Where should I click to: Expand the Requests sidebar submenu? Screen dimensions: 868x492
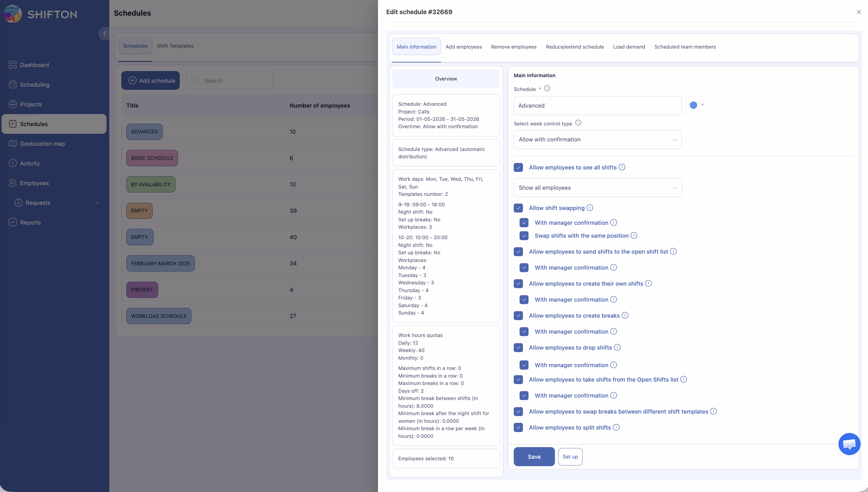97,203
